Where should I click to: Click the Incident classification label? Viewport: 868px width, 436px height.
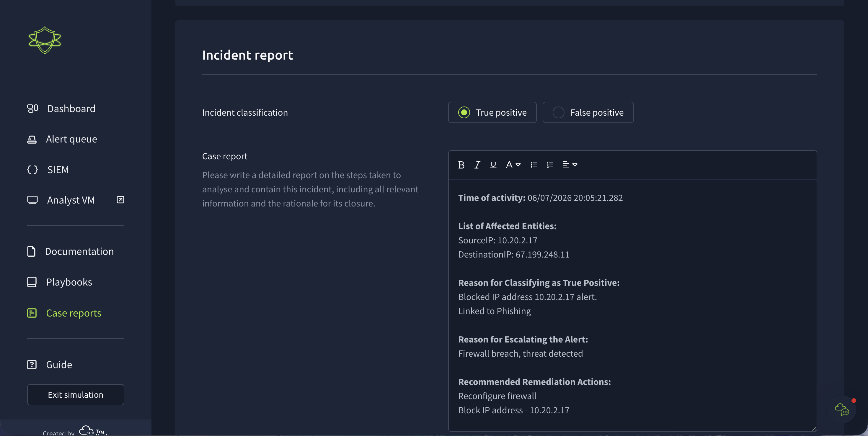point(245,112)
